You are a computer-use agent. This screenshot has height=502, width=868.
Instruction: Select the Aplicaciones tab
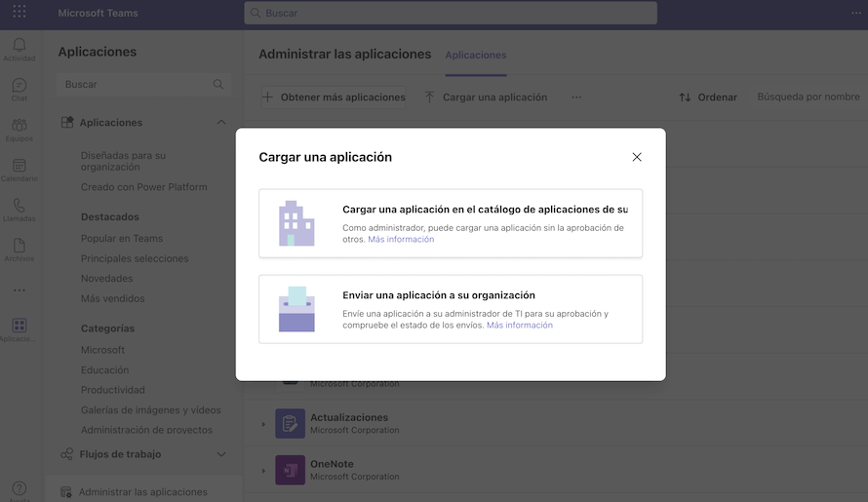point(476,56)
